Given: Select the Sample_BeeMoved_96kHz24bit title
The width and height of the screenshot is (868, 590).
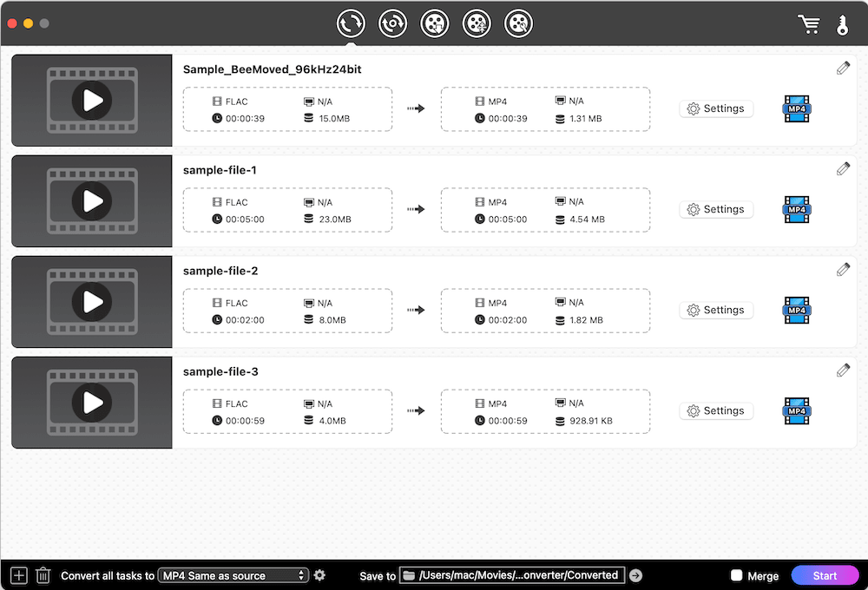Looking at the screenshot, I should pyautogui.click(x=272, y=69).
